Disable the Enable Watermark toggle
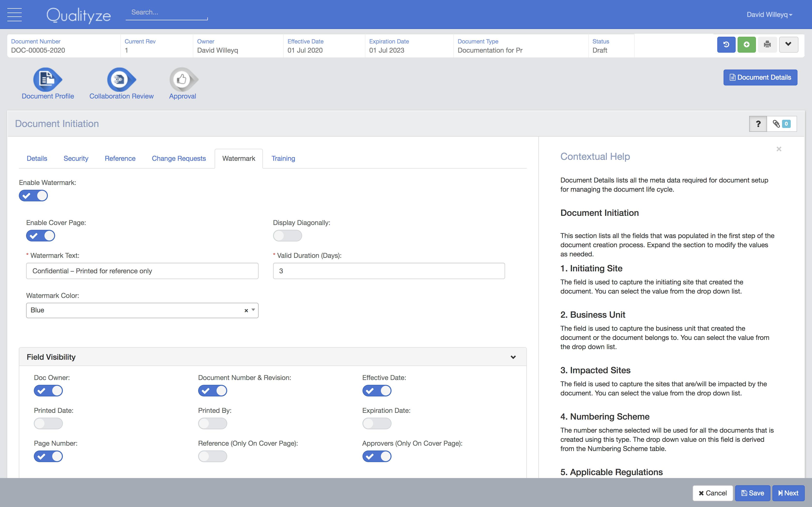The height and width of the screenshot is (507, 812). (33, 196)
